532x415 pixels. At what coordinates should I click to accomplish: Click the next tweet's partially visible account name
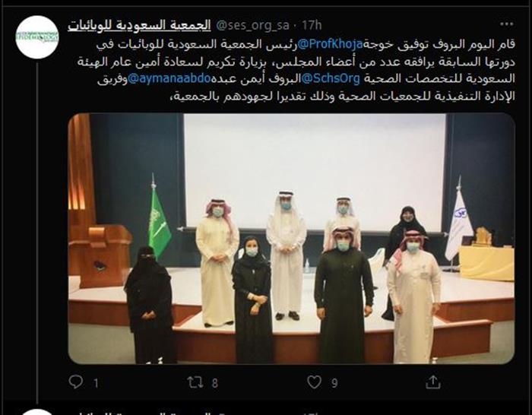(x=139, y=413)
